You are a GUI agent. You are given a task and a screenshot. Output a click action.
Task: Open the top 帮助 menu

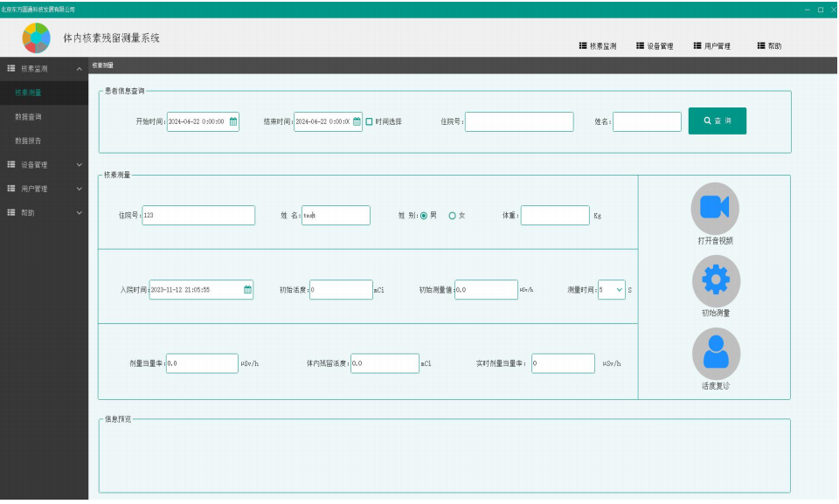tap(769, 46)
